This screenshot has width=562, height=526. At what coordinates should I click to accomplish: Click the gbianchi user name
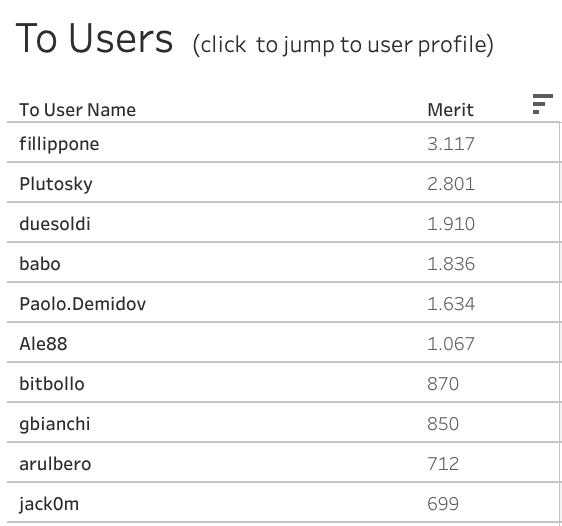[x=54, y=424]
